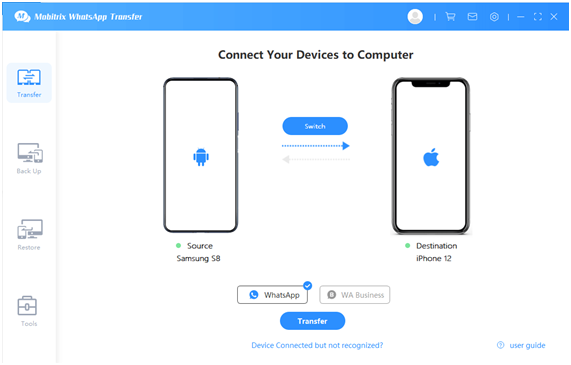
Task: Open the settings icon in title bar
Action: click(x=494, y=16)
